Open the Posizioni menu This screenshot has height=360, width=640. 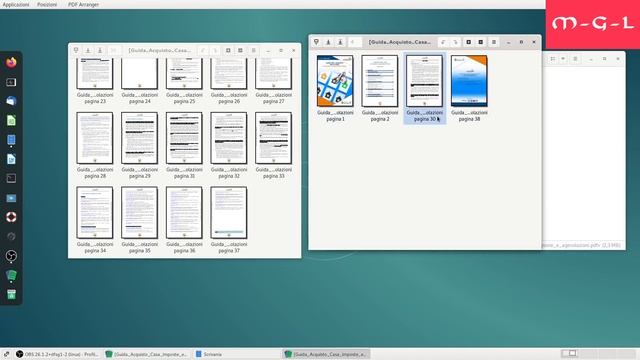click(x=47, y=4)
